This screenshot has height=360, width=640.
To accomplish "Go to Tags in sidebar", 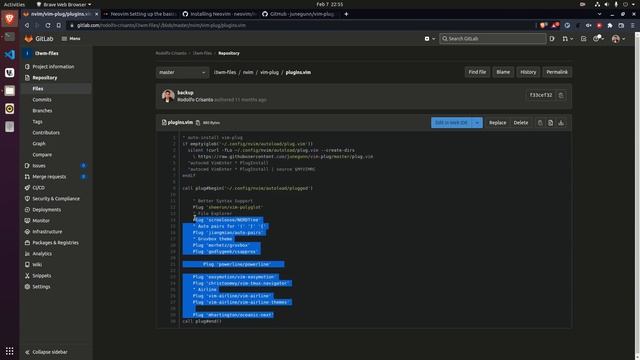I will point(38,122).
